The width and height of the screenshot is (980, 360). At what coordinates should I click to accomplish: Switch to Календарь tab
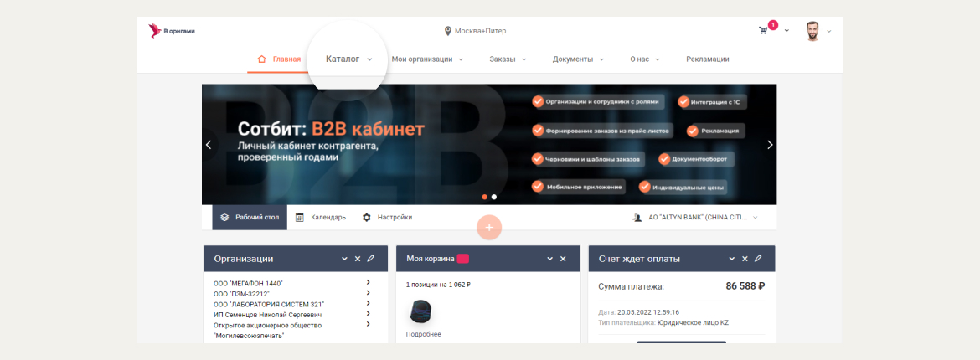click(x=320, y=218)
